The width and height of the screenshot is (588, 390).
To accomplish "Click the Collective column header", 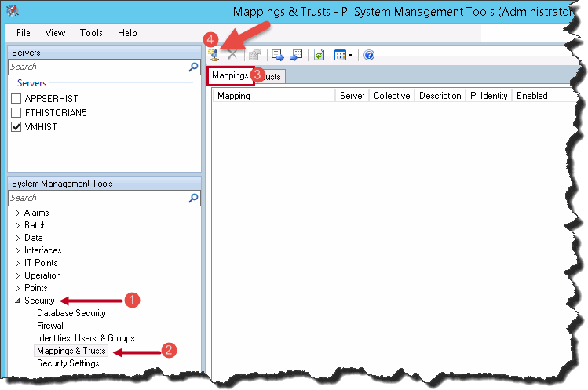I will 392,96.
